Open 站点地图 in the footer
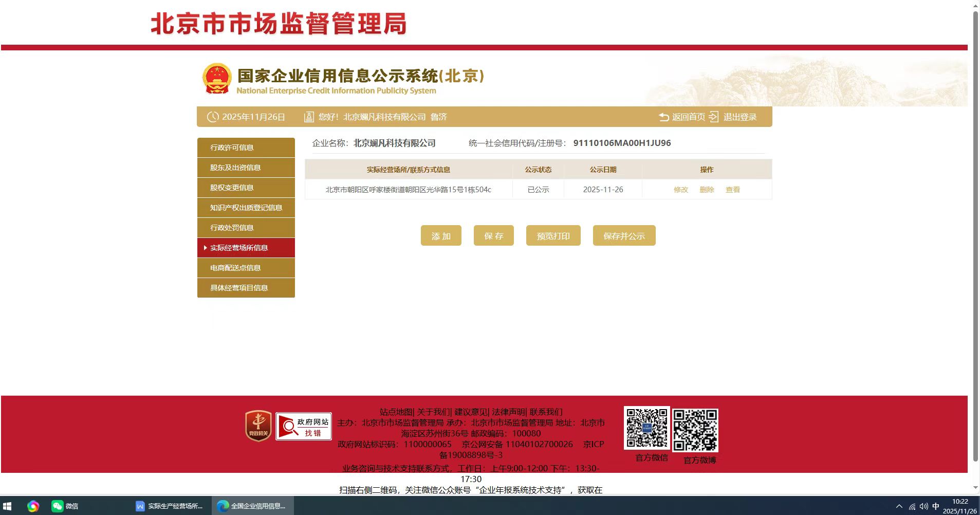This screenshot has width=980, height=515. click(396, 412)
